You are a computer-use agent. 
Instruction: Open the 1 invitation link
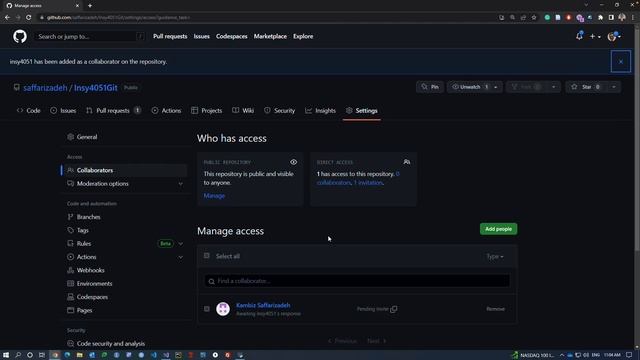(x=368, y=183)
